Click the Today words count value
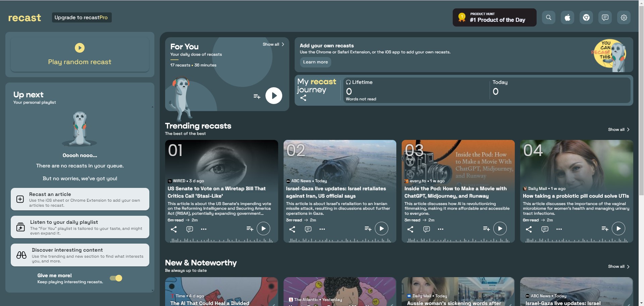Screen dimensions: 644x306 point(496,92)
